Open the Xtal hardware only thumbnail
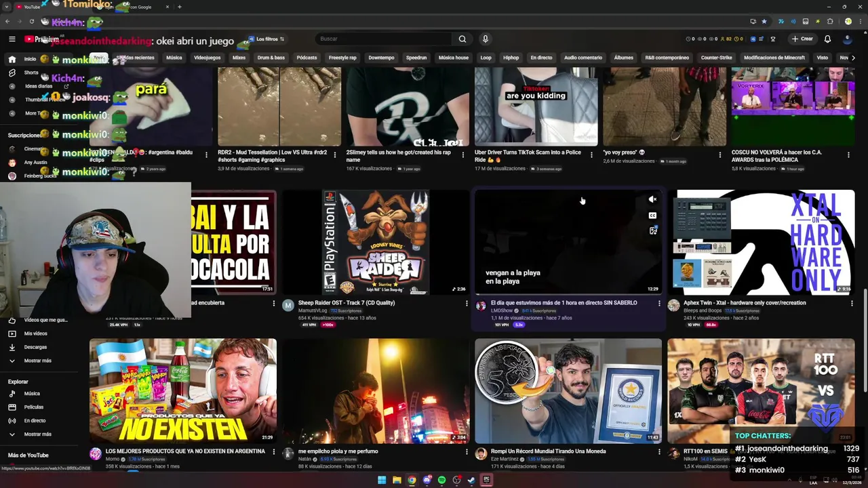This screenshot has height=488, width=868. [761, 242]
